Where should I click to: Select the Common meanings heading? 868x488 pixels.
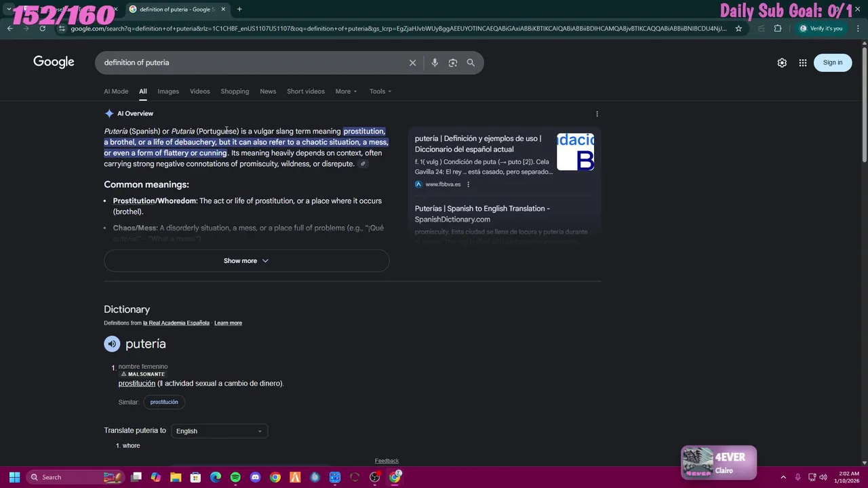point(146,184)
